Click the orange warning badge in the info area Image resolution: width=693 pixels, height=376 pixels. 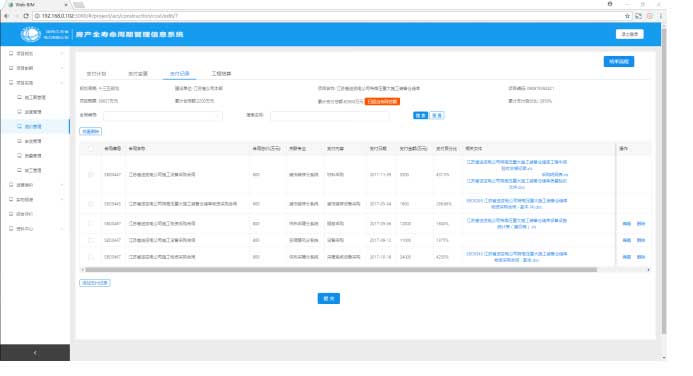pos(382,102)
